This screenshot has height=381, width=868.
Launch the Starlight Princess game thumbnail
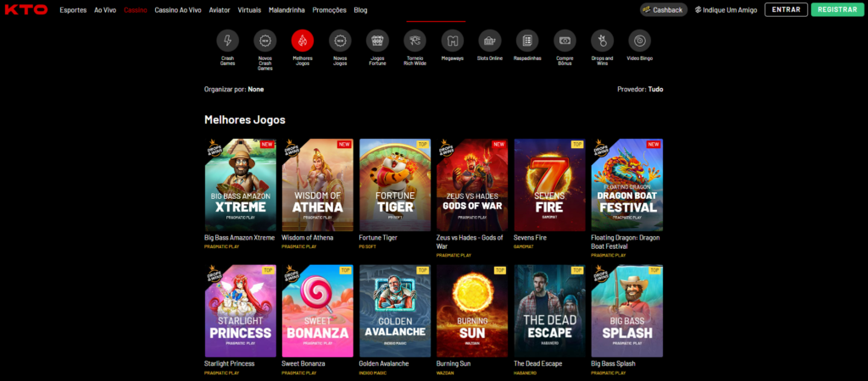[240, 311]
